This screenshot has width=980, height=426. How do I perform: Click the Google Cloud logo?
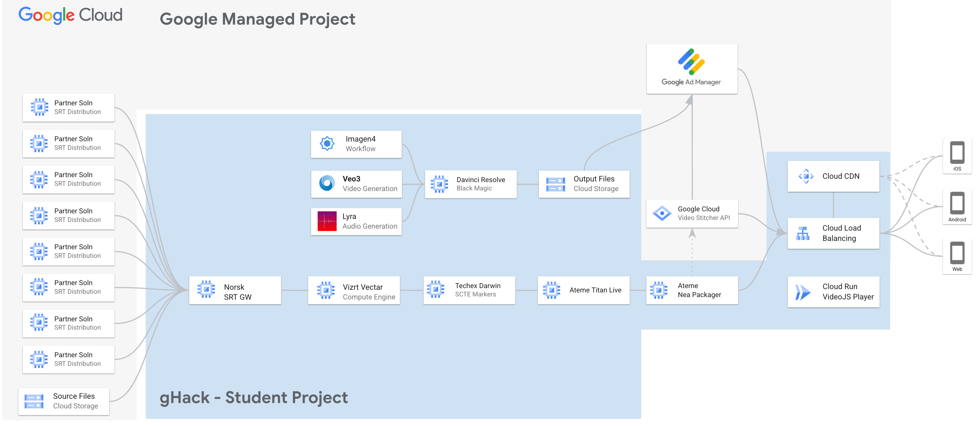(70, 15)
